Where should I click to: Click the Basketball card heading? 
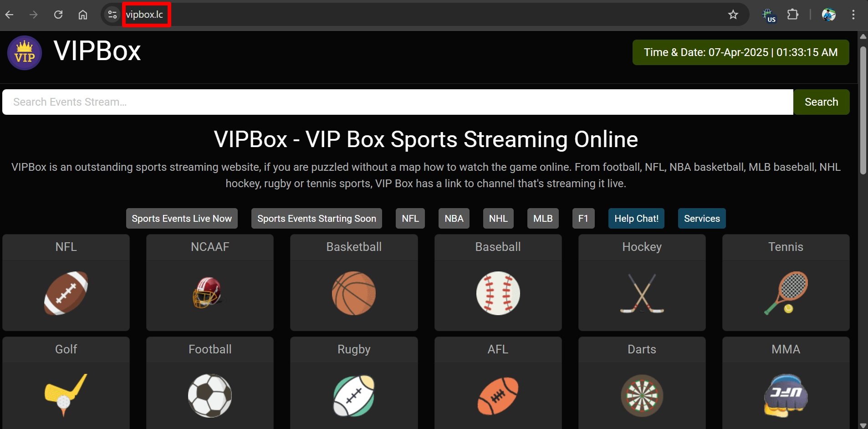tap(354, 247)
